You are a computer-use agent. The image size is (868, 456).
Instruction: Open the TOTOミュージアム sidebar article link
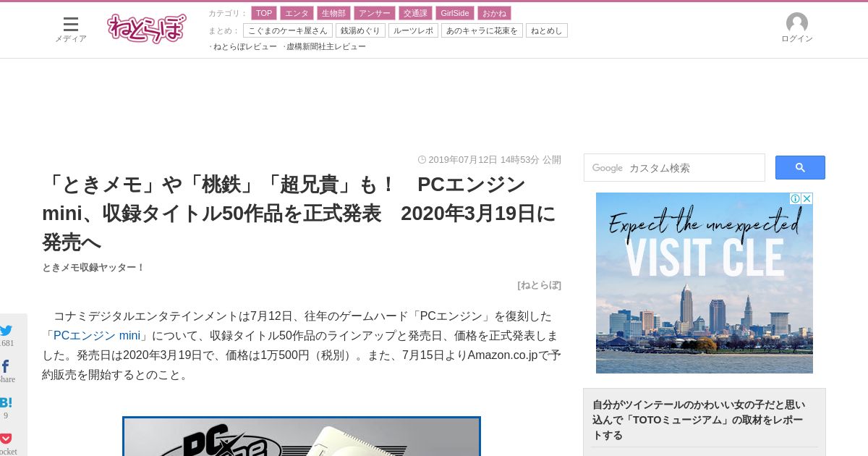tap(699, 420)
